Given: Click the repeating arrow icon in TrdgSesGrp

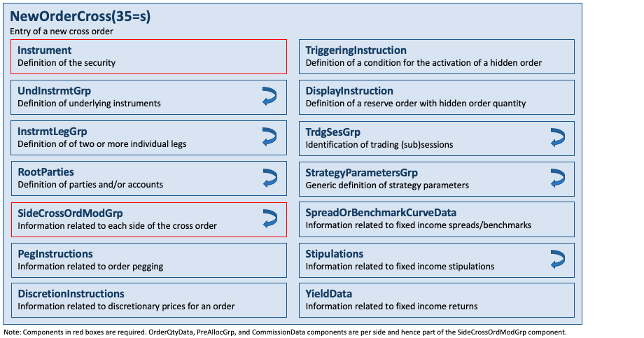Looking at the screenshot, I should click(558, 138).
